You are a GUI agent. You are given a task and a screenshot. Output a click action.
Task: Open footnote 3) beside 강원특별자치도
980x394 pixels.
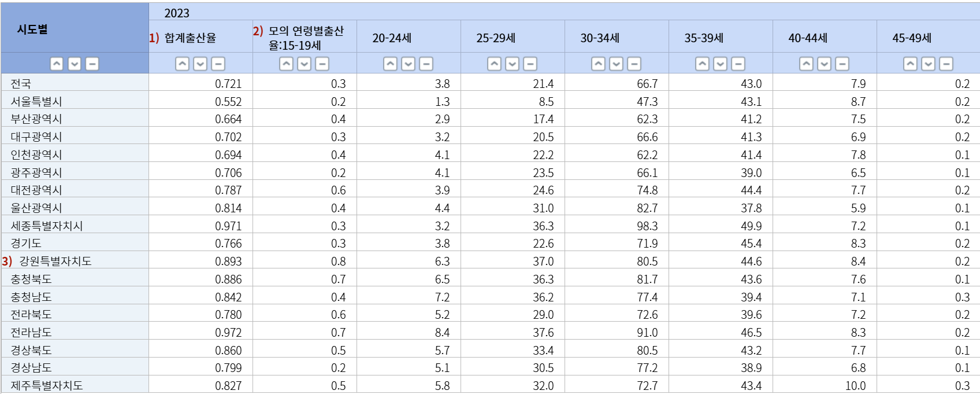click(x=7, y=261)
